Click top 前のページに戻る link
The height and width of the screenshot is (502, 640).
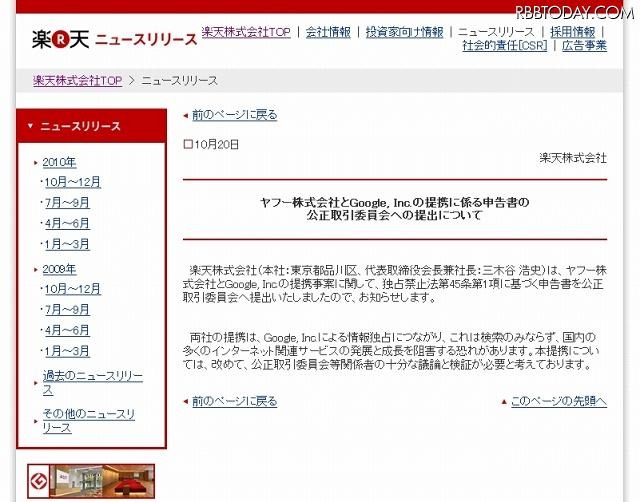click(235, 115)
